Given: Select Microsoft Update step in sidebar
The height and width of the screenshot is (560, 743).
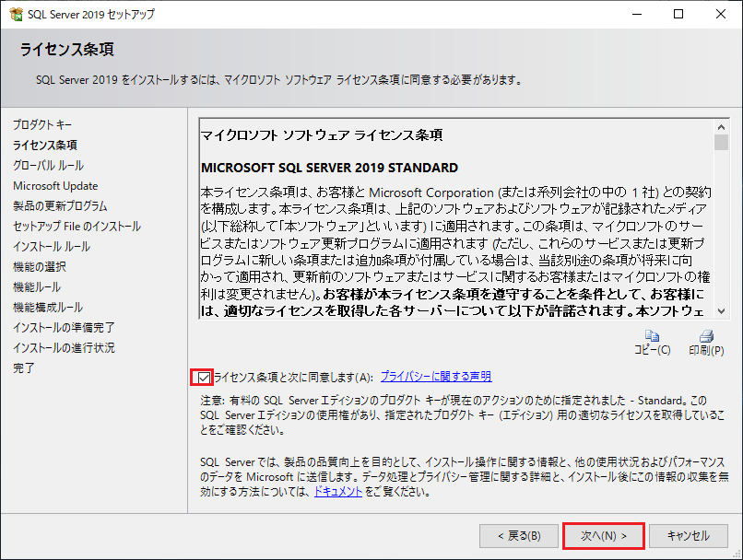Looking at the screenshot, I should point(54,184).
